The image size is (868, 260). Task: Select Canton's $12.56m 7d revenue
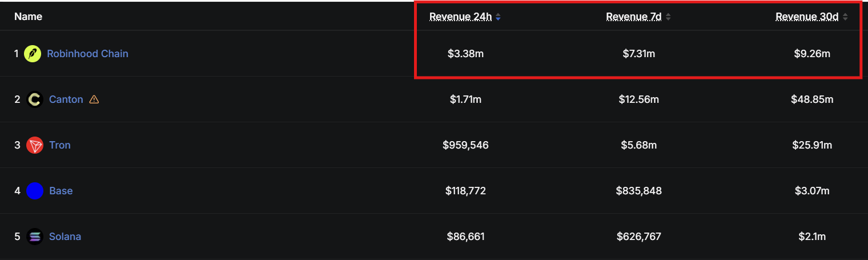639,99
